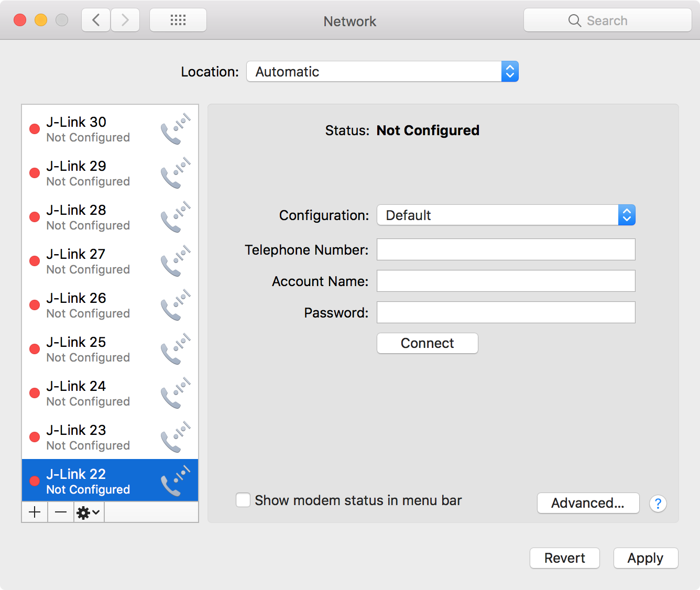Open the Configuration Default dropdown
Screen dimensions: 700x590
click(506, 215)
